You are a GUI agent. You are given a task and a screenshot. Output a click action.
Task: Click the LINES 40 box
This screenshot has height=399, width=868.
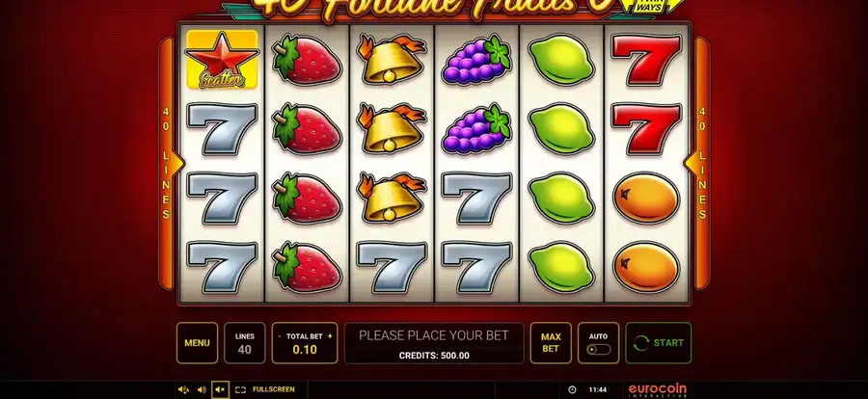tap(245, 342)
